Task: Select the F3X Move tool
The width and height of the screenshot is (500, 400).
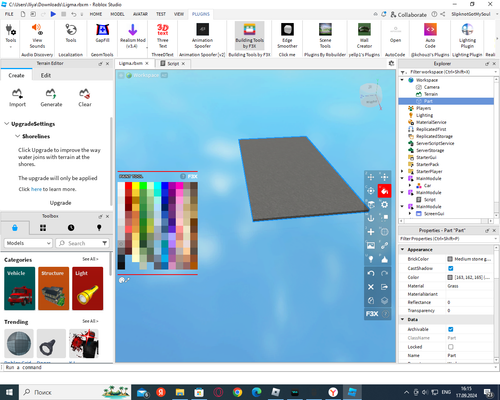Action: 371,177
